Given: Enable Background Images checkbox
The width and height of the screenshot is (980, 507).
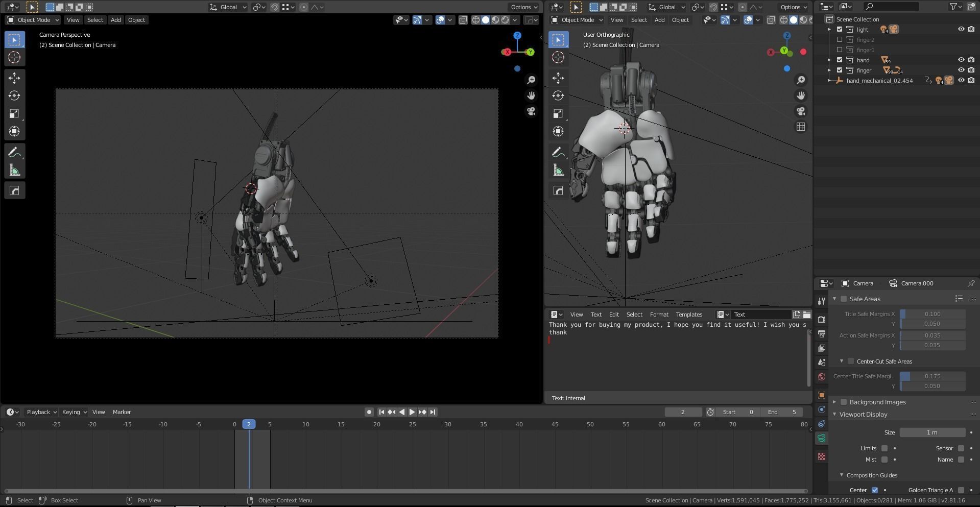Looking at the screenshot, I should [x=844, y=402].
